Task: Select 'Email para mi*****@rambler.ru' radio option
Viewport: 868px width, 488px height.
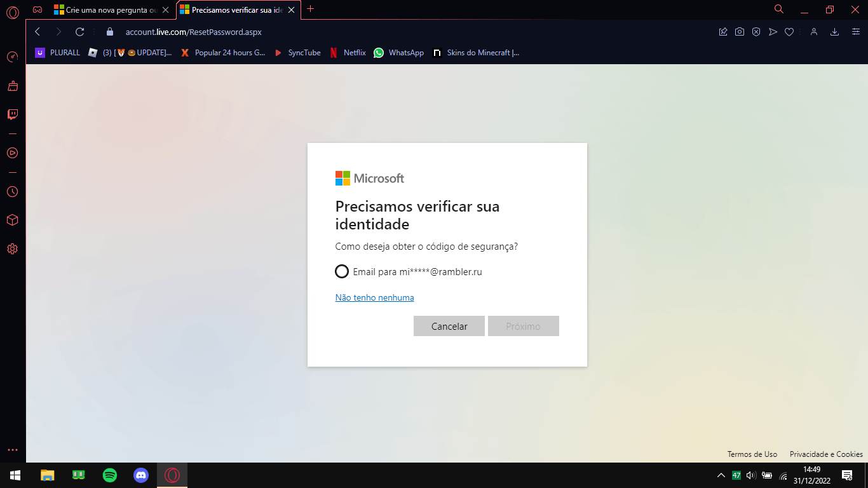Action: point(342,272)
